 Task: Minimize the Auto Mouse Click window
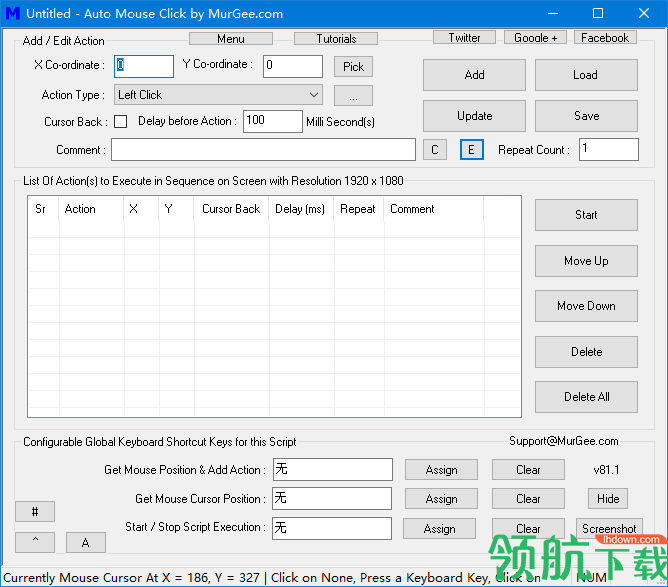(x=553, y=13)
